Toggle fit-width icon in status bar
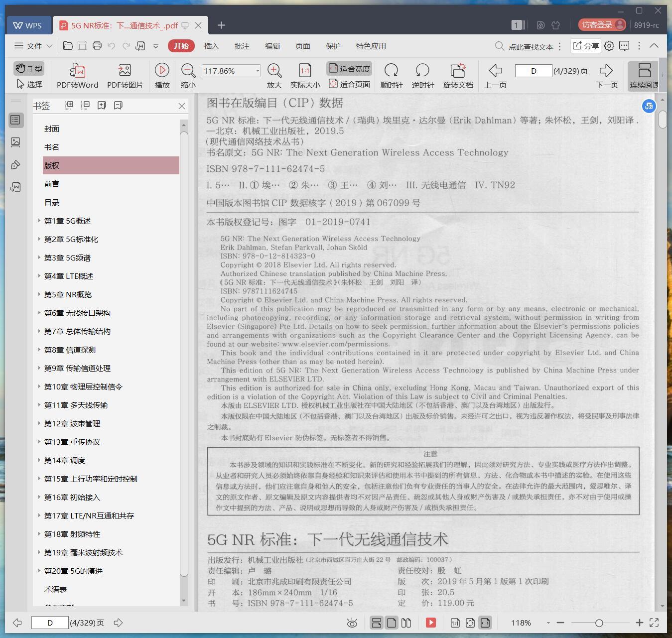The height and width of the screenshot is (638, 672). point(485,623)
